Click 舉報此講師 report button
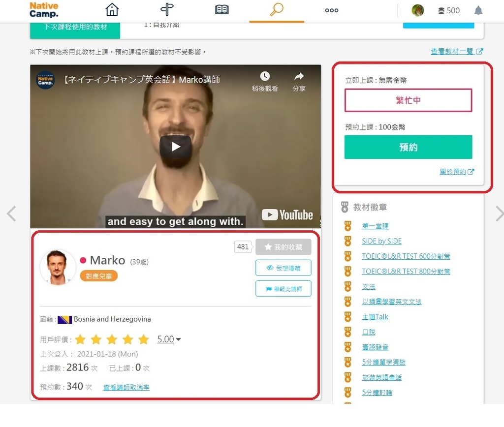 283,289
